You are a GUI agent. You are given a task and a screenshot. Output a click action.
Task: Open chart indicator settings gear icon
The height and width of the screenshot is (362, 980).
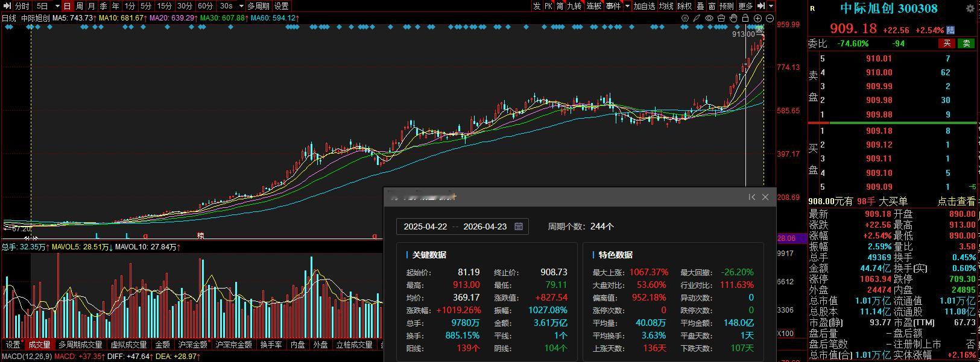click(x=685, y=18)
